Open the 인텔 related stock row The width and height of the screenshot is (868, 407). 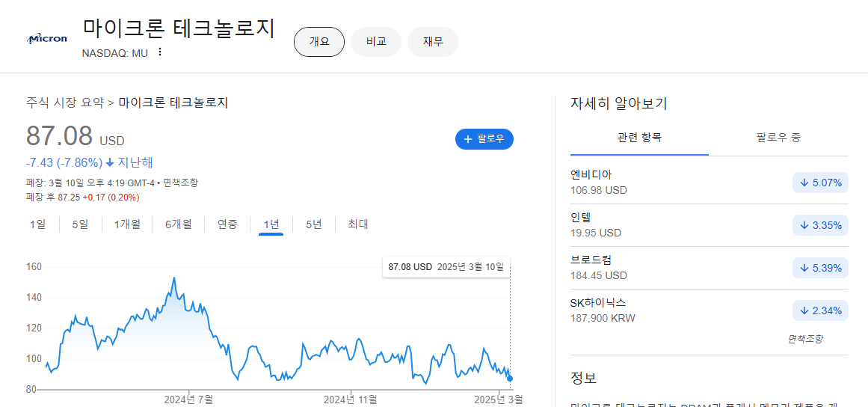[x=709, y=224]
